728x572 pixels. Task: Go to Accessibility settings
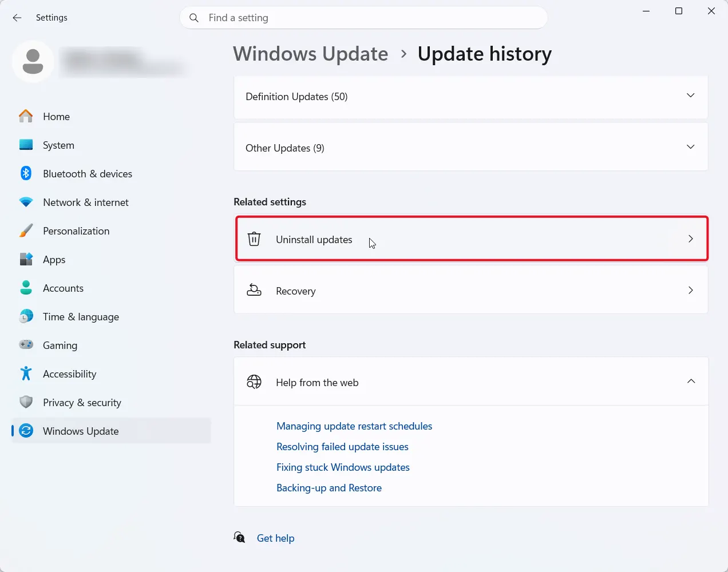click(111, 374)
